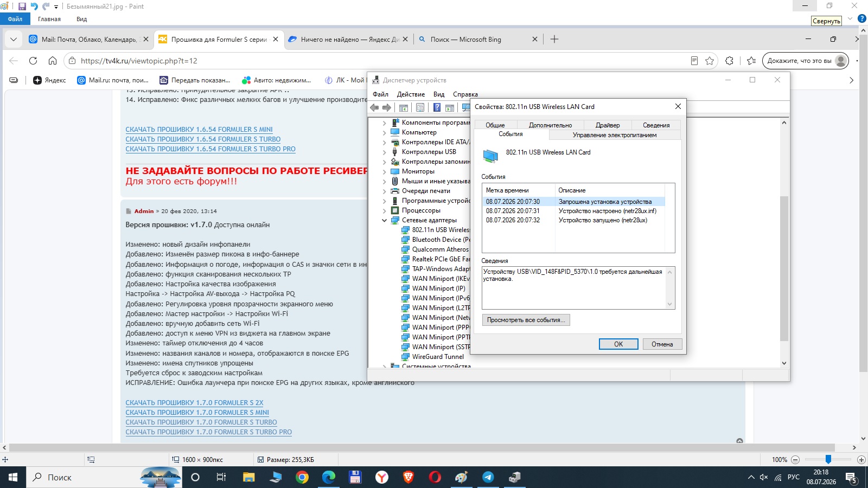The width and height of the screenshot is (868, 488).
Task: Expand the Процессоры tree node
Action: point(385,210)
